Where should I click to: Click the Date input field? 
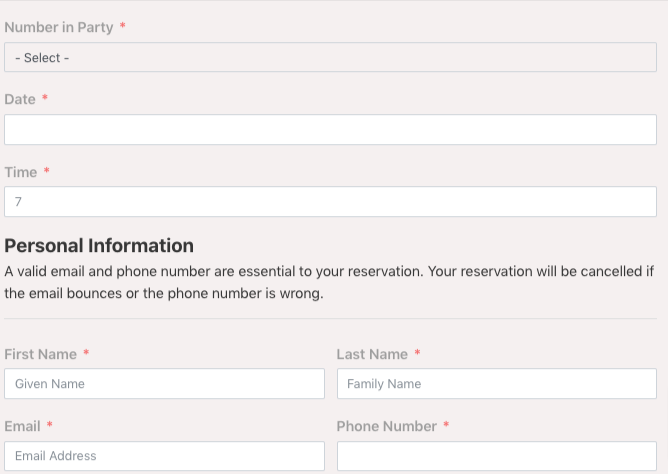coord(330,130)
